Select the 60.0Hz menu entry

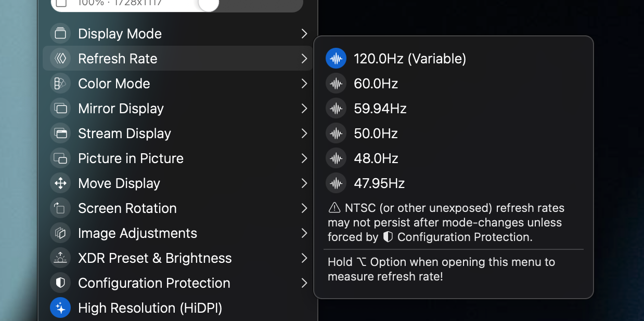point(377,83)
